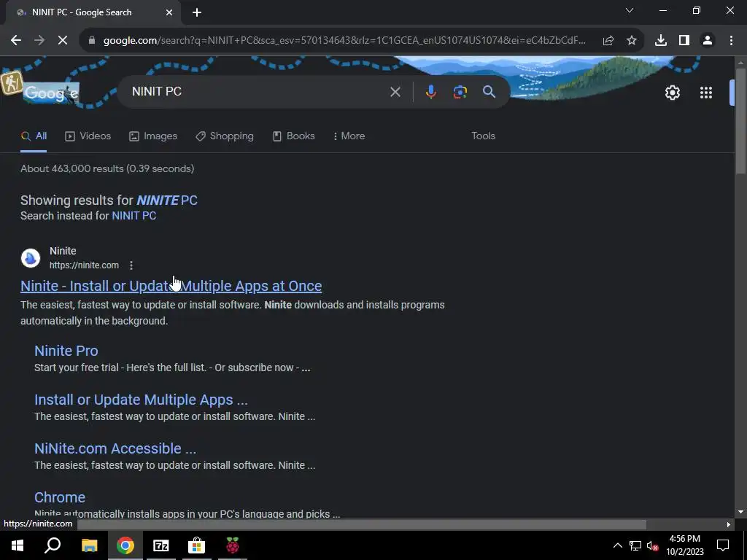Image resolution: width=747 pixels, height=560 pixels.
Task: Open Ninite - Install or Update Multiple Apps result
Action: (171, 286)
